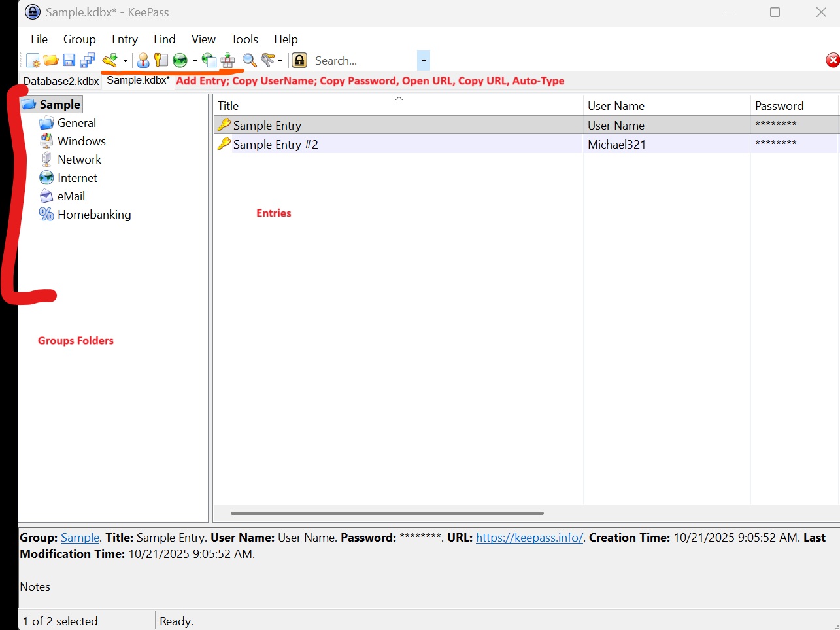Click the Copy URL icon
The height and width of the screenshot is (630, 840).
[x=209, y=61]
